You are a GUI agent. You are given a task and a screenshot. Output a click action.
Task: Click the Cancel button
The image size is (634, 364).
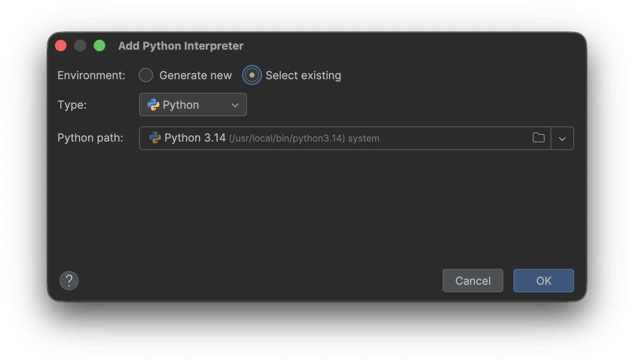pos(473,281)
